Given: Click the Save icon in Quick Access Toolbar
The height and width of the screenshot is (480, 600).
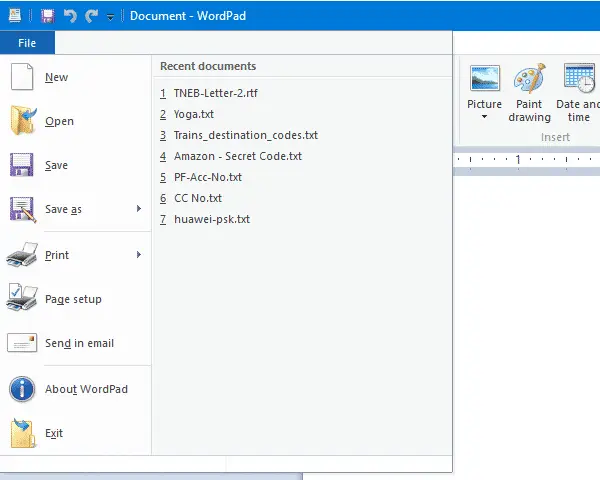Looking at the screenshot, I should [x=48, y=16].
